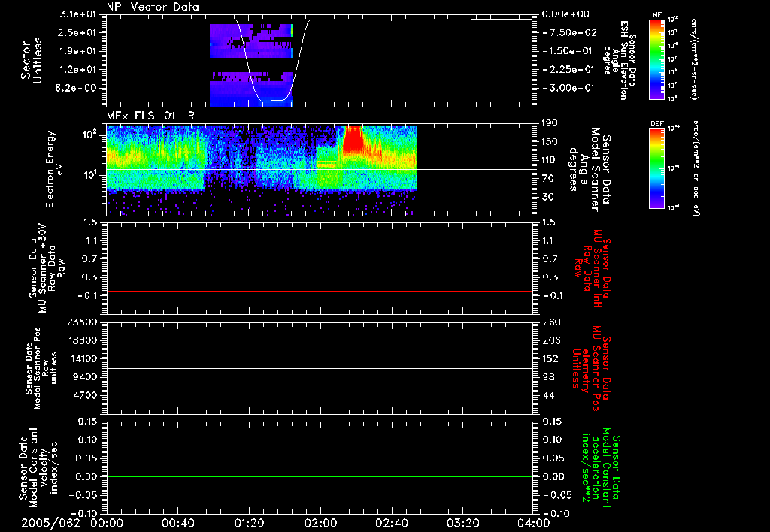This screenshot has width=770, height=532.
Task: Click the ergs/(cm**2-sr-sec-eV) units label
Action: (696, 168)
